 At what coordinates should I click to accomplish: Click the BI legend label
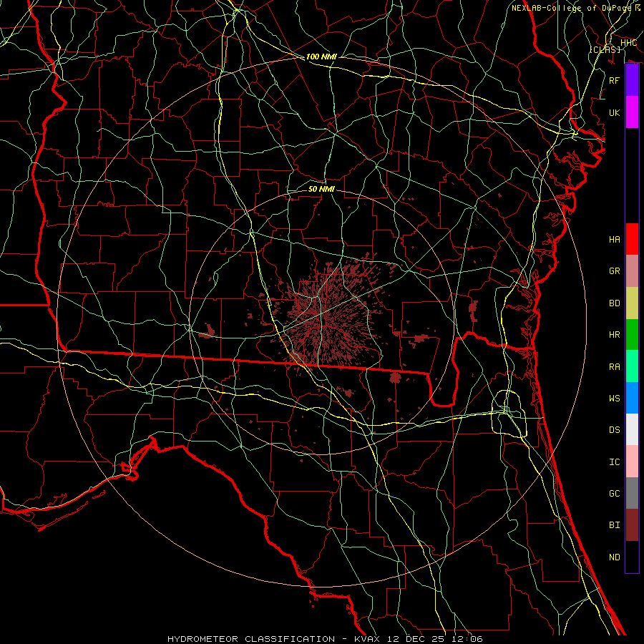(x=614, y=525)
